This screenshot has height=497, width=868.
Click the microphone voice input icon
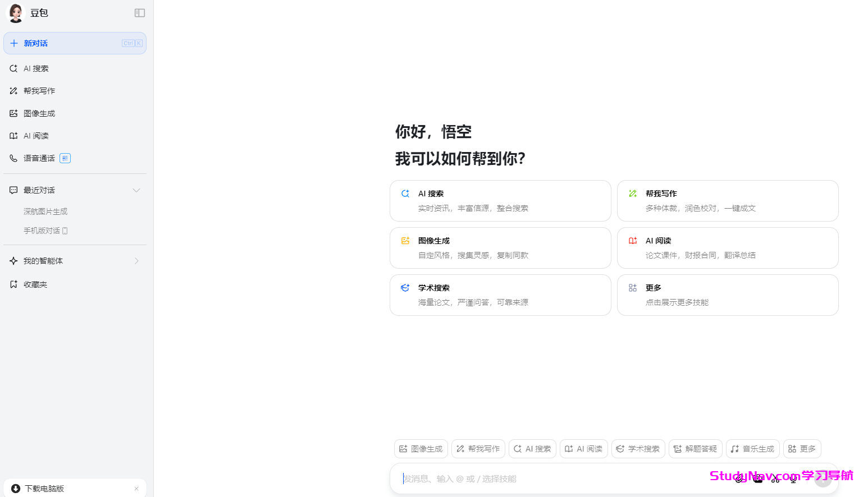[x=793, y=478]
